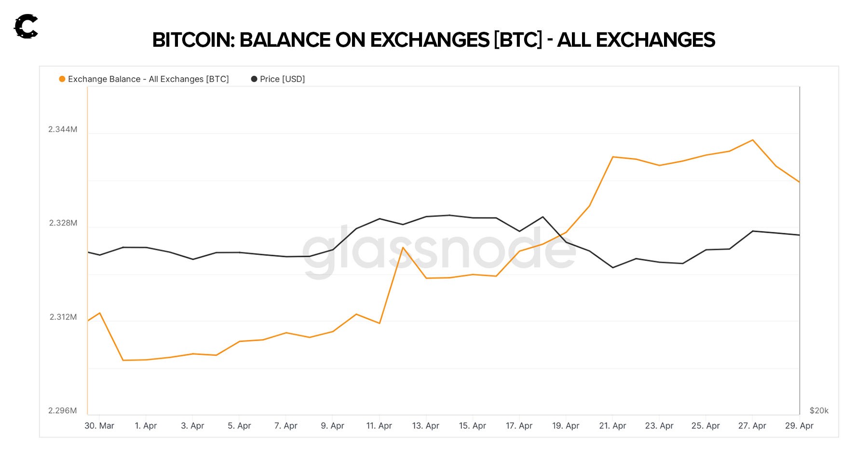868x454 pixels.
Task: Select the 30. Mar date label
Action: pyautogui.click(x=99, y=426)
